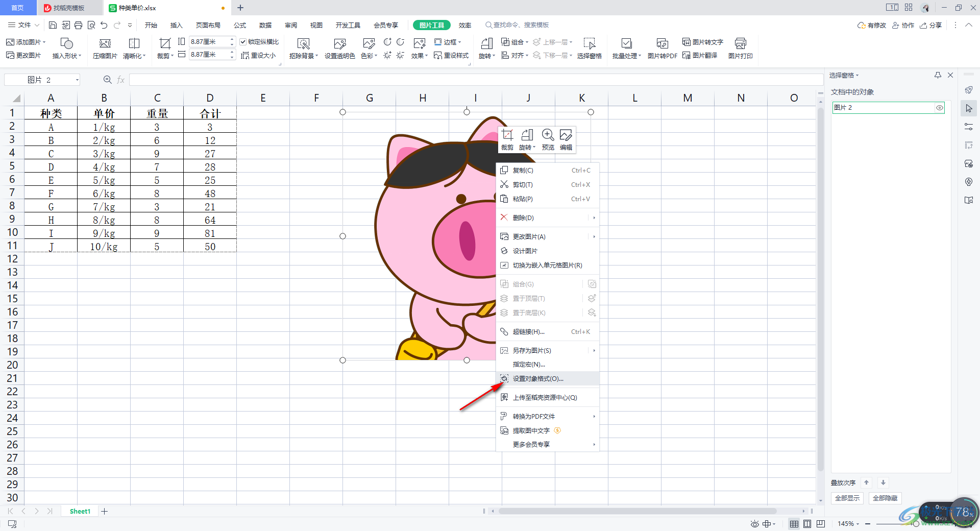Click the zoom magnifier icon beside fx

coord(107,80)
